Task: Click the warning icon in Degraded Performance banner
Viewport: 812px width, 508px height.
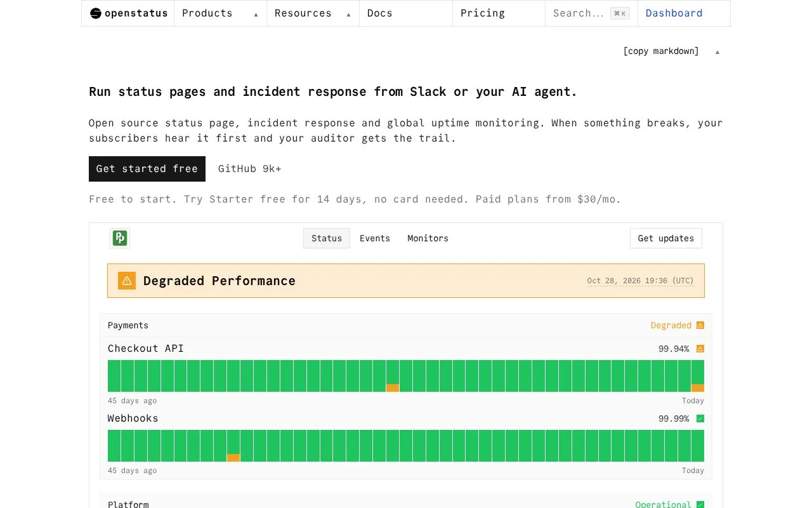Action: 127,281
